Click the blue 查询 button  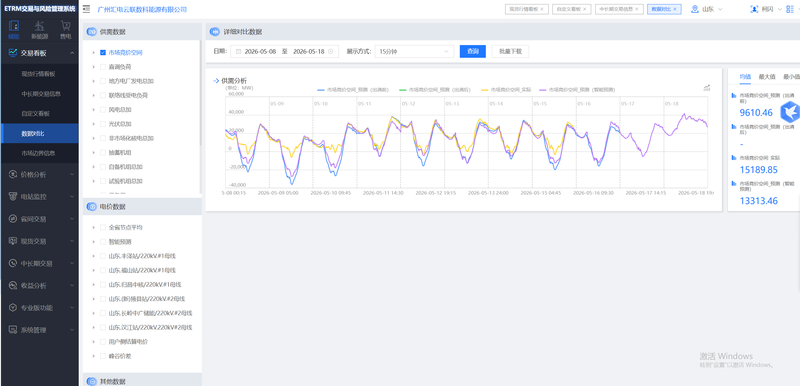click(472, 52)
